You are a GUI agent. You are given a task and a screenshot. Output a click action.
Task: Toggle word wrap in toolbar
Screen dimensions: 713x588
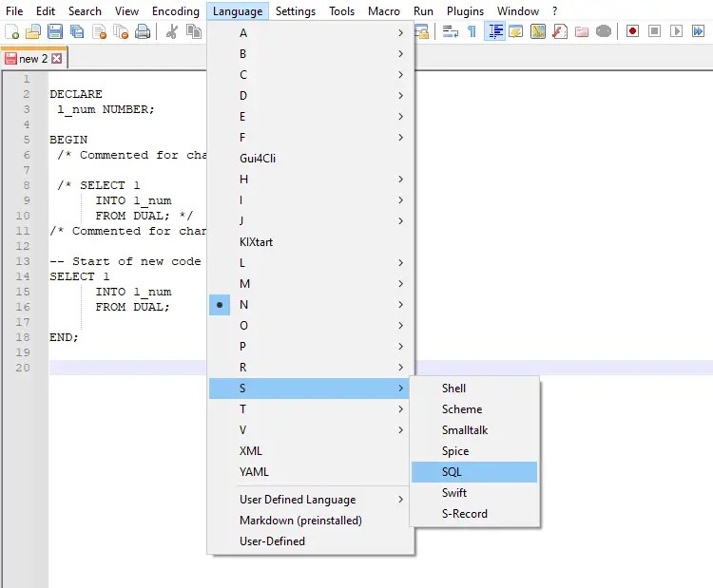(451, 31)
